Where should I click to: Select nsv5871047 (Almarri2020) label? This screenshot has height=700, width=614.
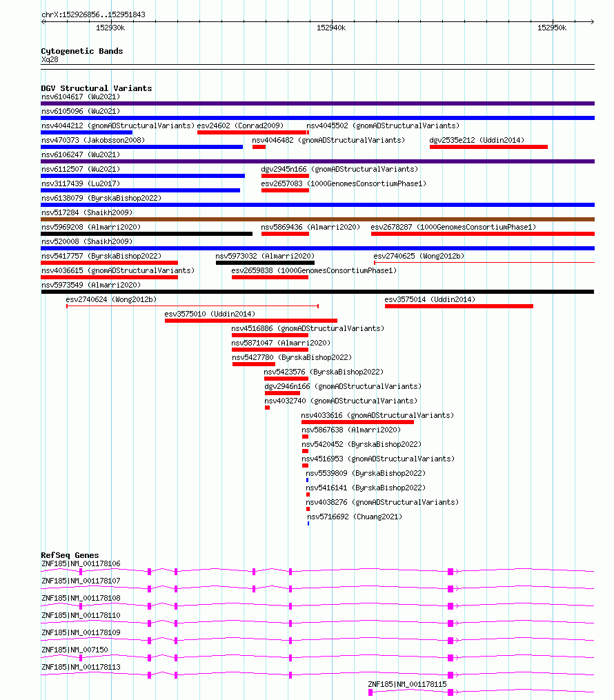pos(281,343)
